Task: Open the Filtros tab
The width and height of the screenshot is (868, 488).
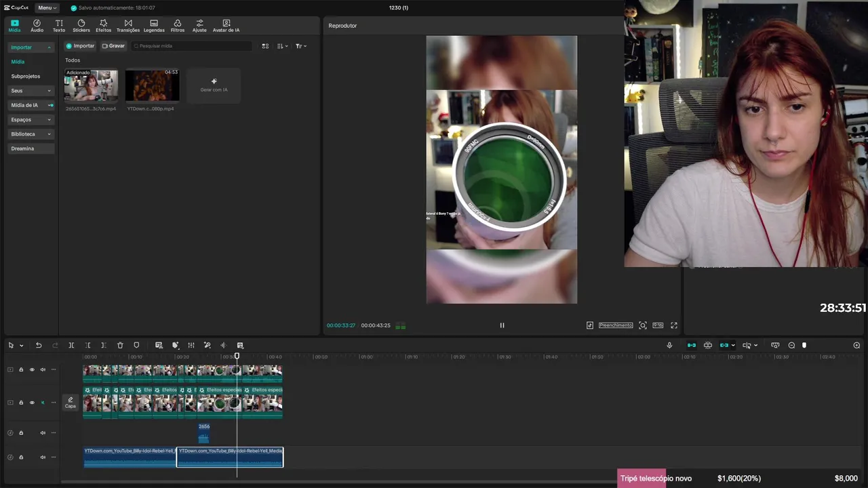Action: coord(178,26)
